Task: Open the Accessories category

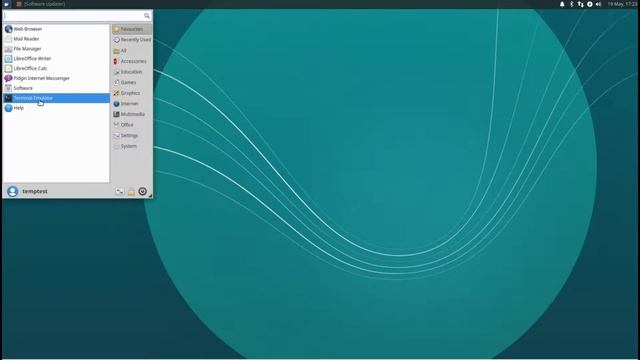Action: [x=132, y=61]
